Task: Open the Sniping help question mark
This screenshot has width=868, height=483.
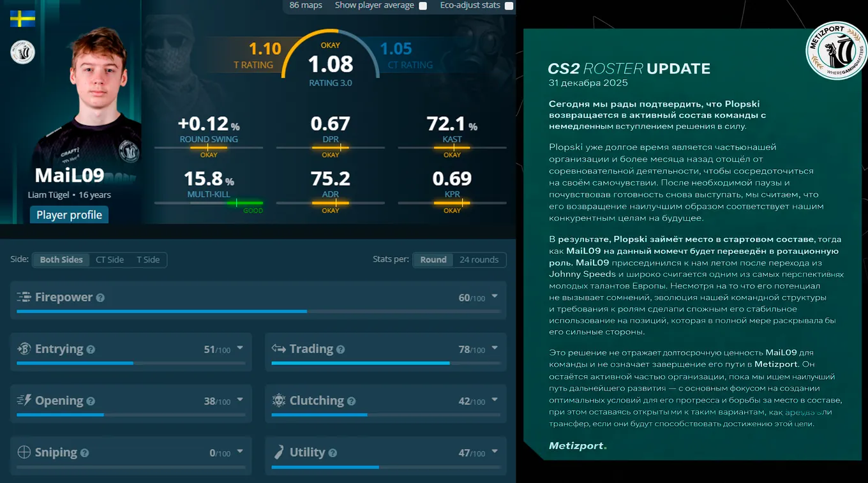Action: tap(85, 453)
